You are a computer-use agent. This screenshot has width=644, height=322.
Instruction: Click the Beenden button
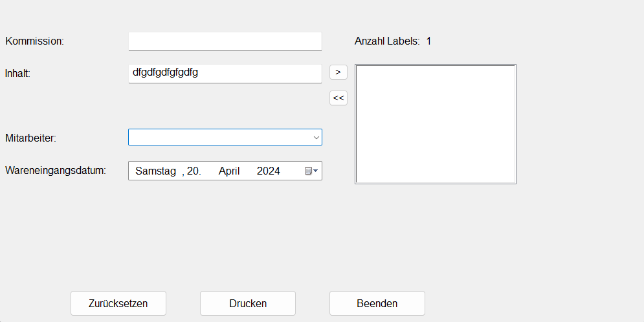[x=377, y=303]
